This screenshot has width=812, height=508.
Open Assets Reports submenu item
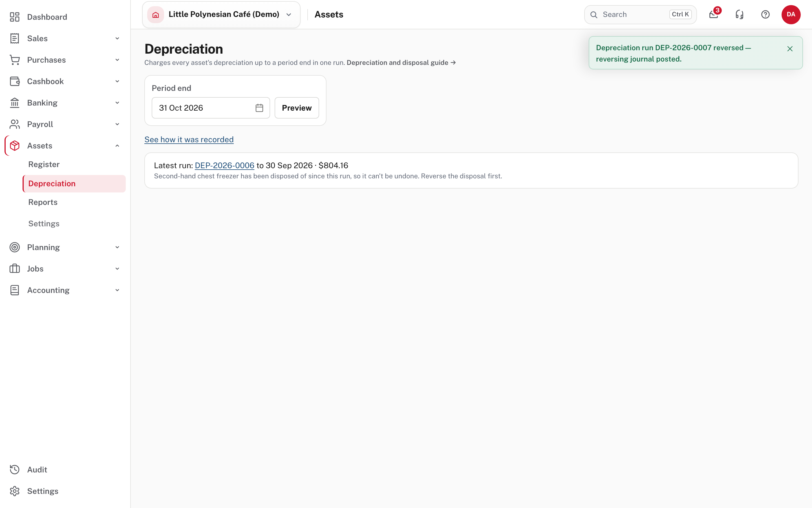(x=43, y=202)
